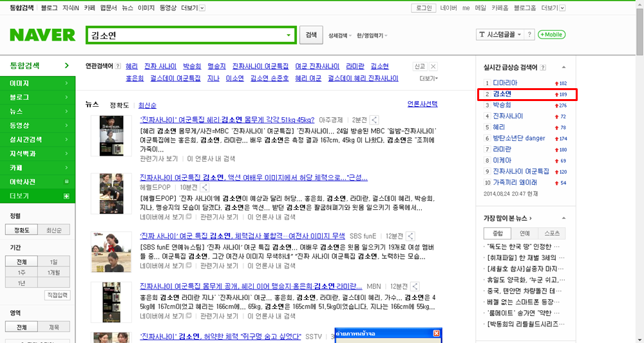
Task: Open headline '독도는 한국 땅' 인정한
Action: point(523,246)
